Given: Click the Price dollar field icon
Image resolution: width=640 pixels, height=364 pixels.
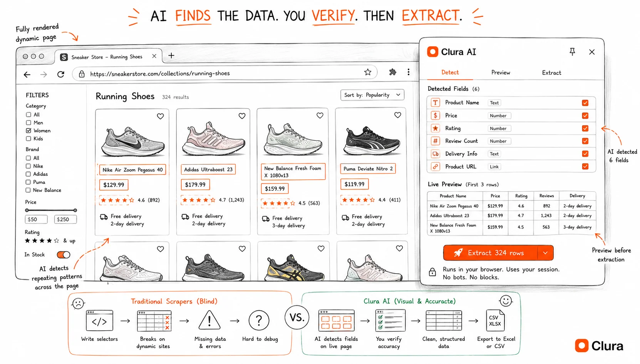Looking at the screenshot, I should (x=435, y=115).
